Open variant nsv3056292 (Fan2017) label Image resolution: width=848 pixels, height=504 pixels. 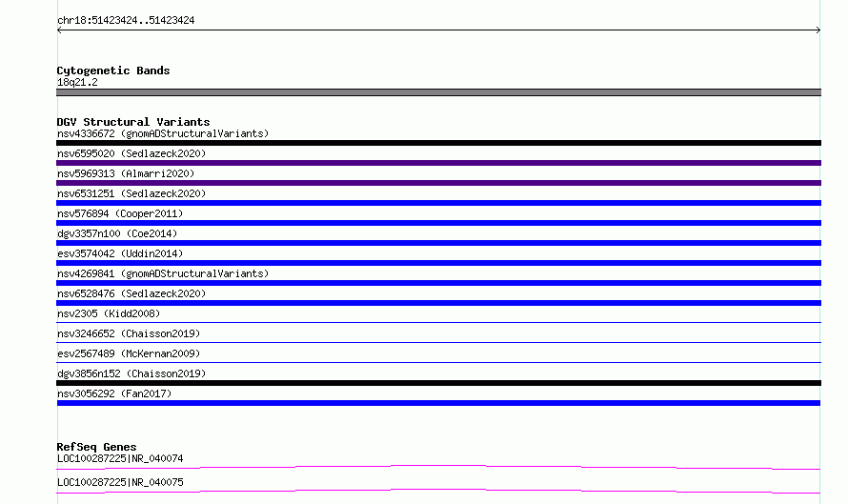[x=114, y=393]
